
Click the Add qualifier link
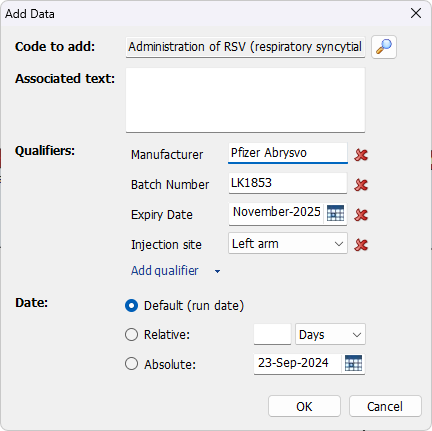pos(165,271)
